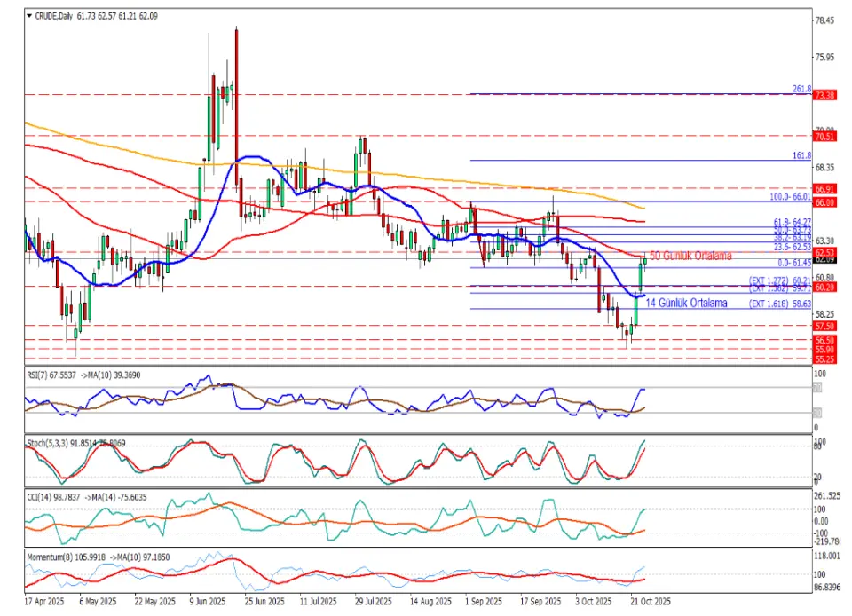
Task: Click the red 66.91 price level tag
Action: (824, 189)
